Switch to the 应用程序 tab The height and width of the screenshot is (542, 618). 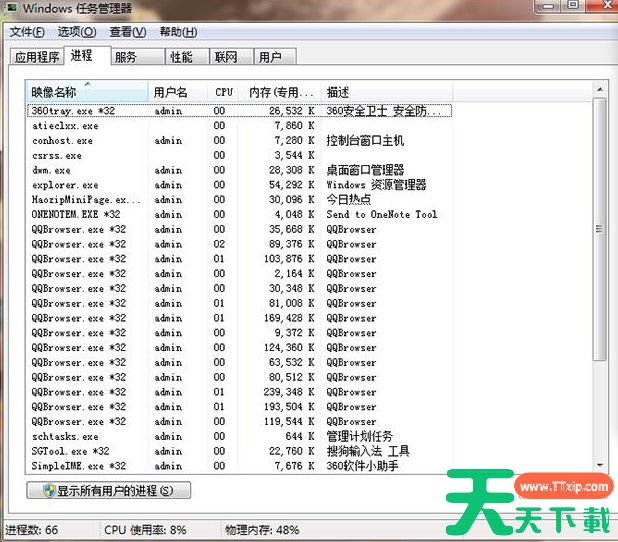36,57
